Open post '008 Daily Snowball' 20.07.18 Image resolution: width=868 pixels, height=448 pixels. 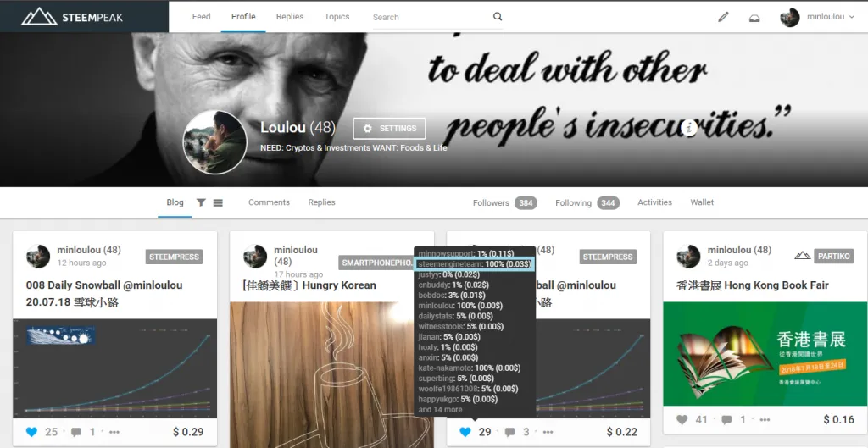(104, 294)
